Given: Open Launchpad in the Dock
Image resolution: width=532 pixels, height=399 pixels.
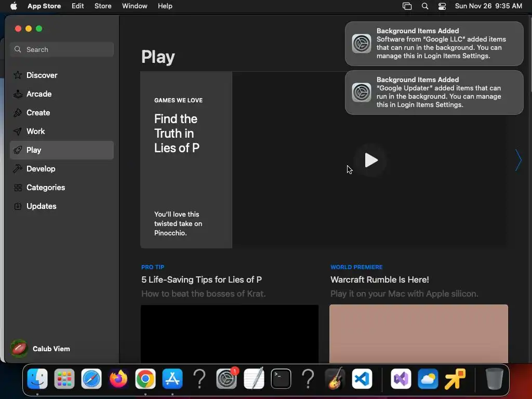Looking at the screenshot, I should [x=64, y=379].
